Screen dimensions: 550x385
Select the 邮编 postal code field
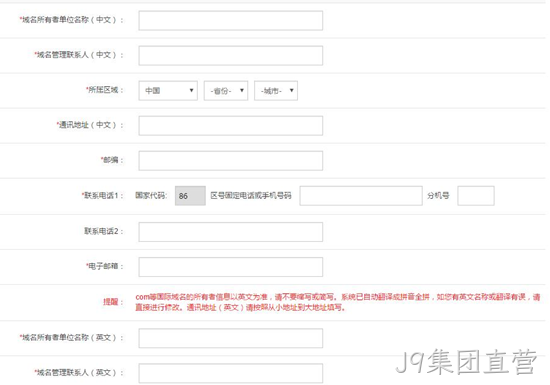[x=230, y=161]
